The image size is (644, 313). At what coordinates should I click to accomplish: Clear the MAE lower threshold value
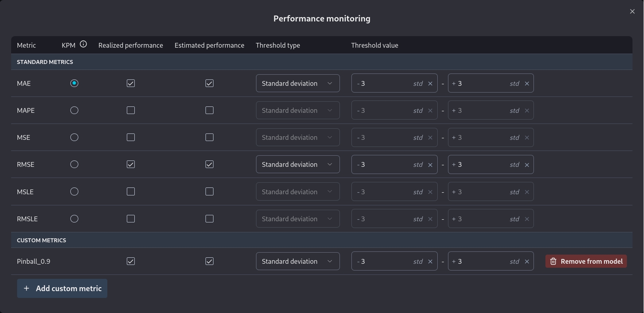pos(430,84)
